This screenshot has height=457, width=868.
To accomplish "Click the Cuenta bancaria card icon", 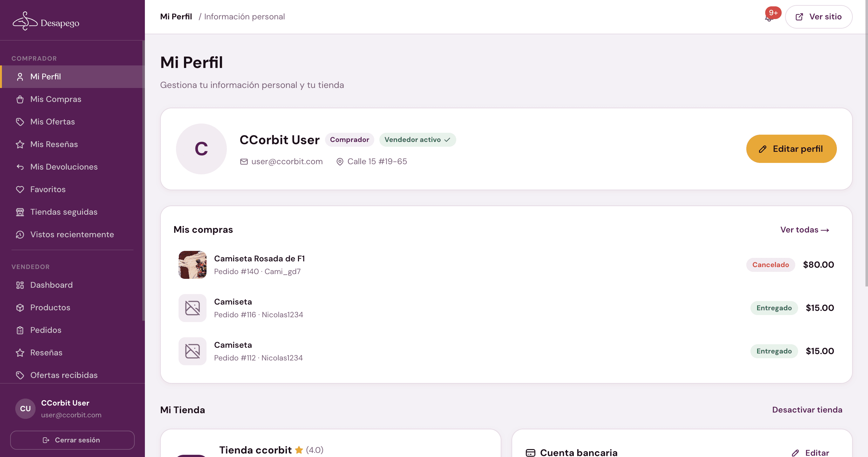I will [x=530, y=453].
